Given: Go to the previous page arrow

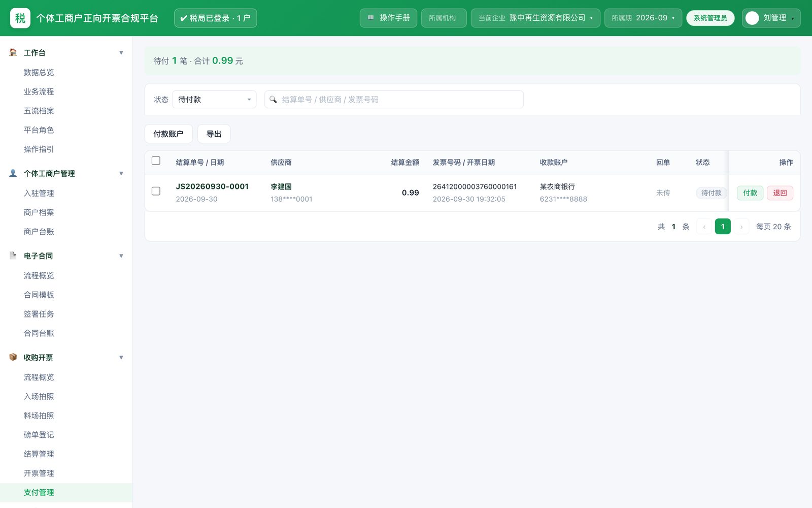Looking at the screenshot, I should (704, 227).
